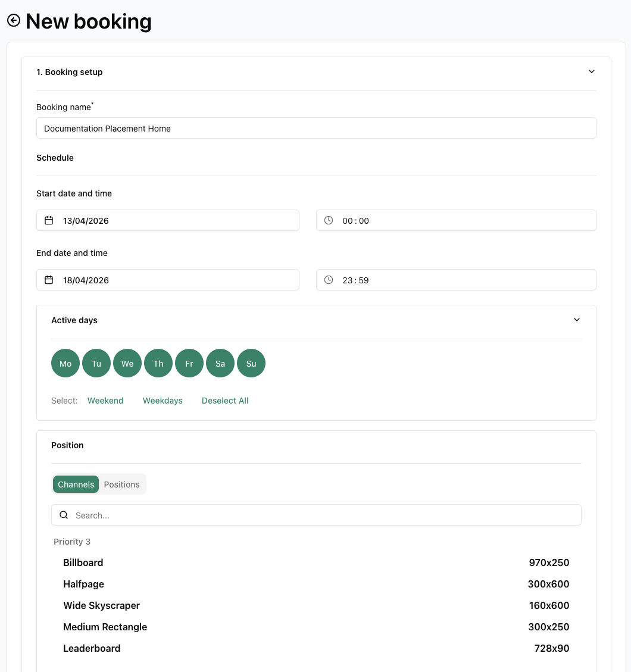Toggle the Sunday active day

tap(251, 363)
